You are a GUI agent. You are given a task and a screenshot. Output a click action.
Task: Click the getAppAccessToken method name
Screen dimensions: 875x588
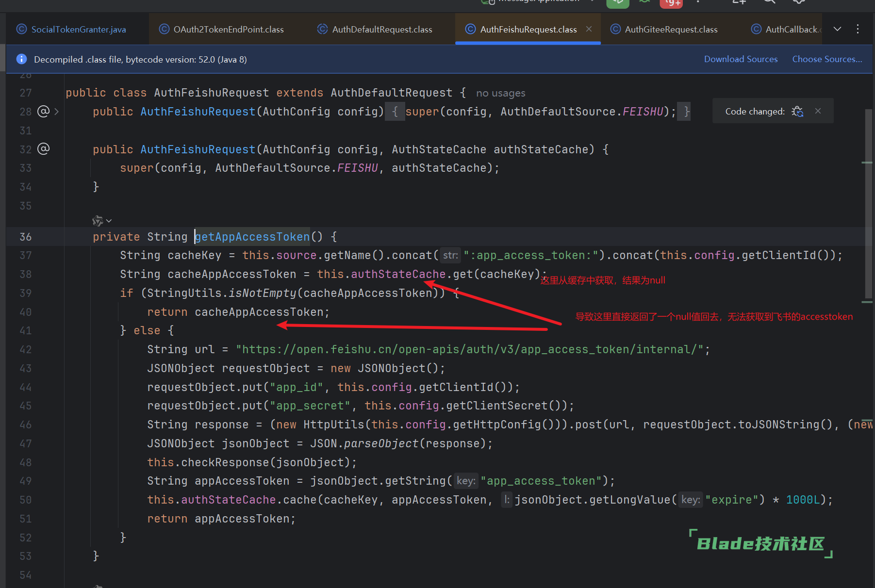(252, 237)
